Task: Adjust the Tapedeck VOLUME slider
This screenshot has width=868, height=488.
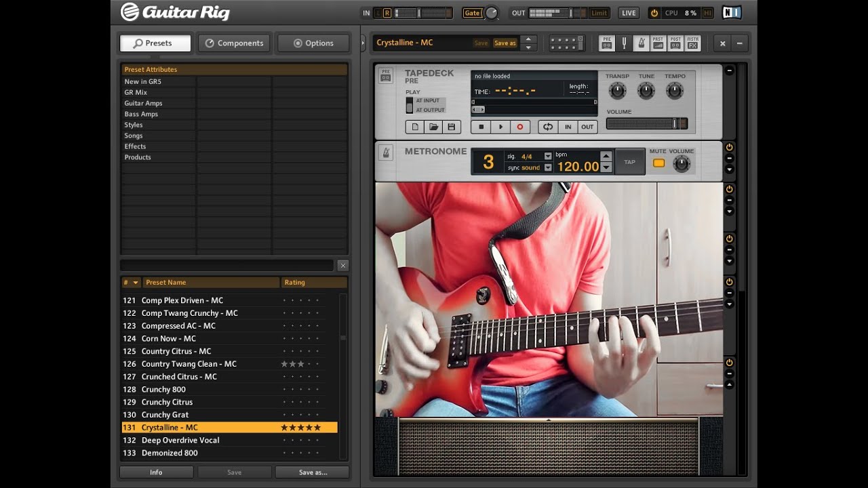Action: 647,123
